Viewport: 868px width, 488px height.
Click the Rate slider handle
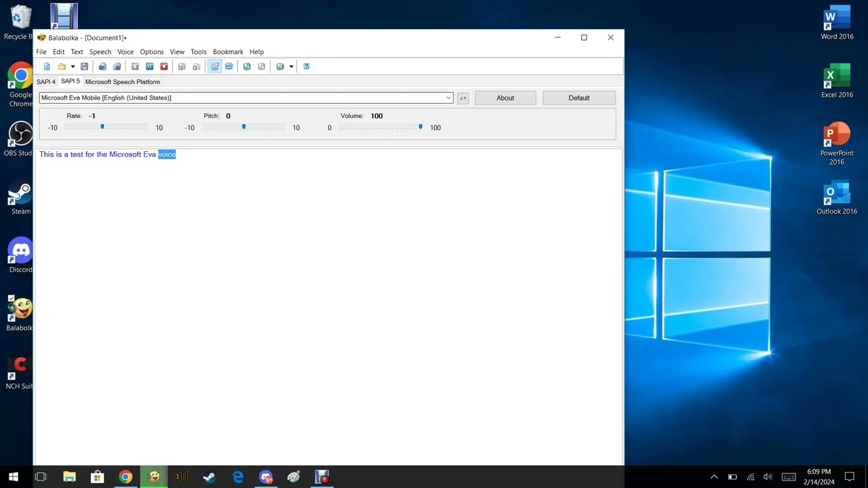point(102,127)
